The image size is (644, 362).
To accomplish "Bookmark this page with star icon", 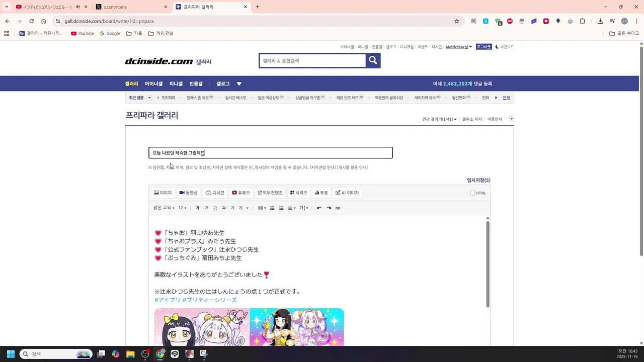I will (x=457, y=21).
